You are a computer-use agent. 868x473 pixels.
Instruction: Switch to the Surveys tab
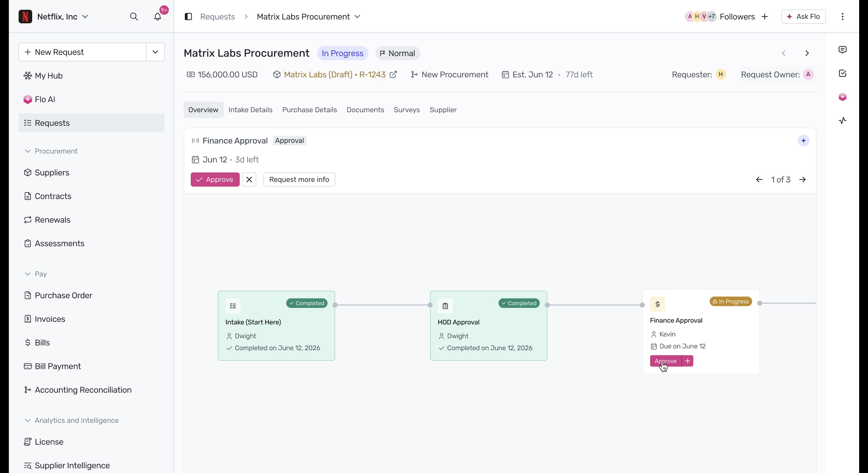[407, 110]
